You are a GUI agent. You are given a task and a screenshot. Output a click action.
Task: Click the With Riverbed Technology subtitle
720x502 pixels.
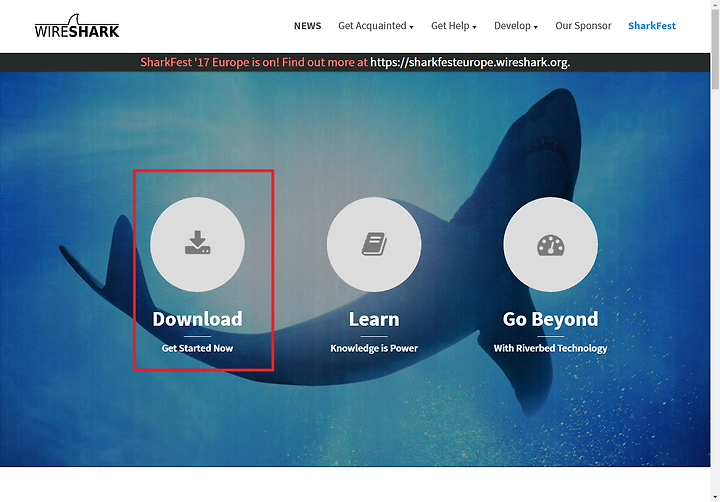point(551,348)
